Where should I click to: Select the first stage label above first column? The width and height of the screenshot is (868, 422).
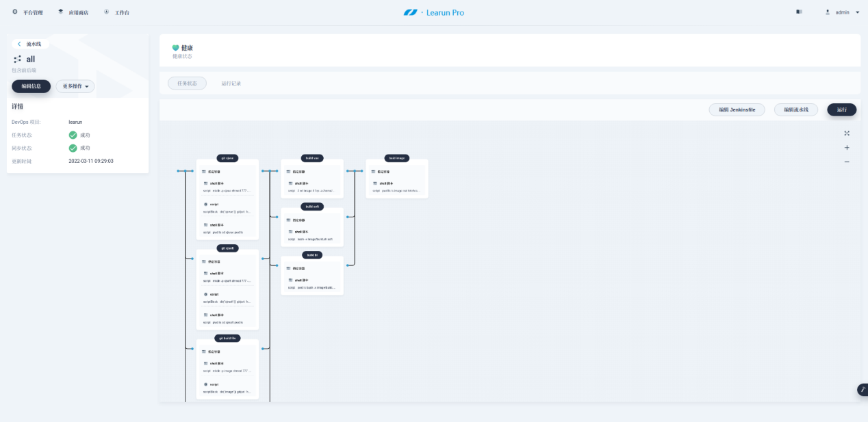227,158
